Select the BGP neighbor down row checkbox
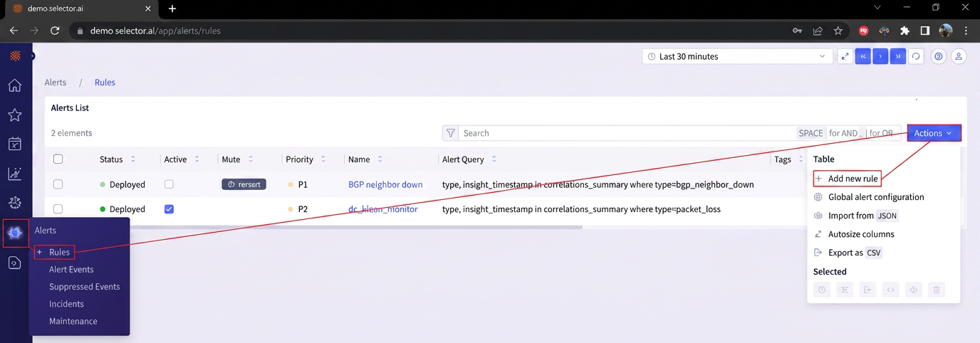The height and width of the screenshot is (343, 980). coord(58,184)
